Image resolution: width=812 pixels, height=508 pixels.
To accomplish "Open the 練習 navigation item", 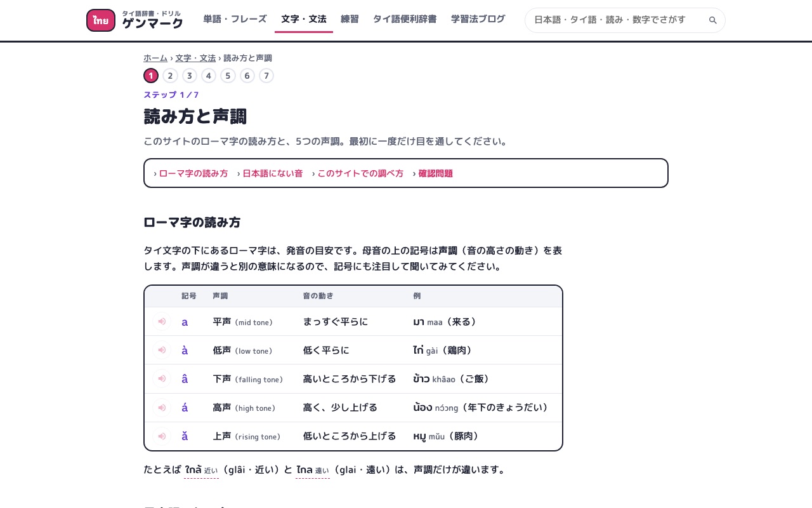I will coord(350,19).
